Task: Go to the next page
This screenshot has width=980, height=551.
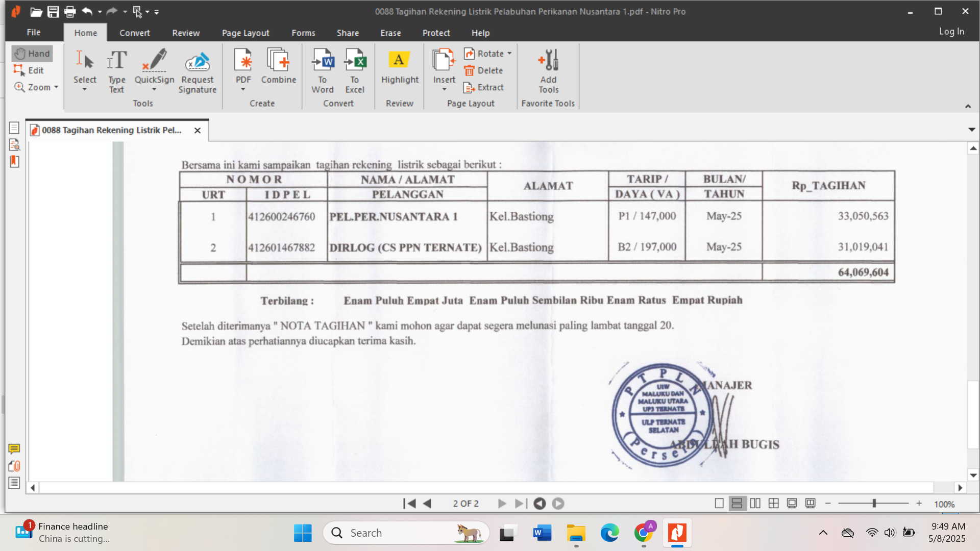Action: pyautogui.click(x=502, y=504)
